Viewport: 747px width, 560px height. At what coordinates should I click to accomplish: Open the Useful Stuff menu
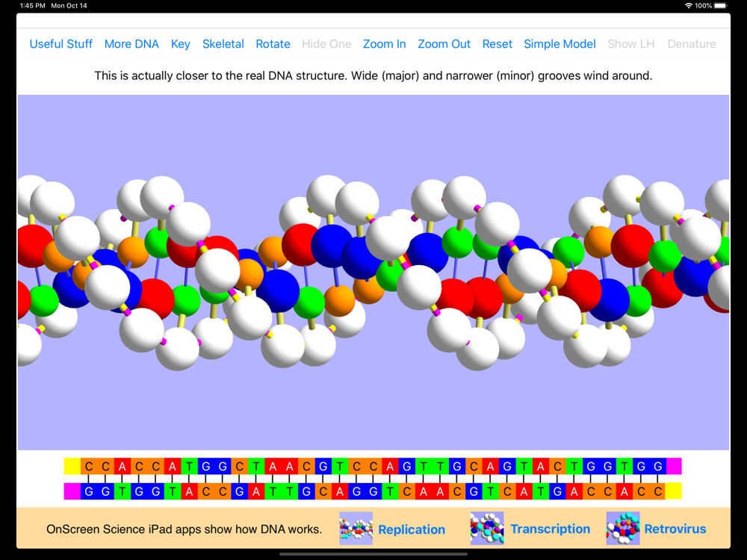coord(61,44)
